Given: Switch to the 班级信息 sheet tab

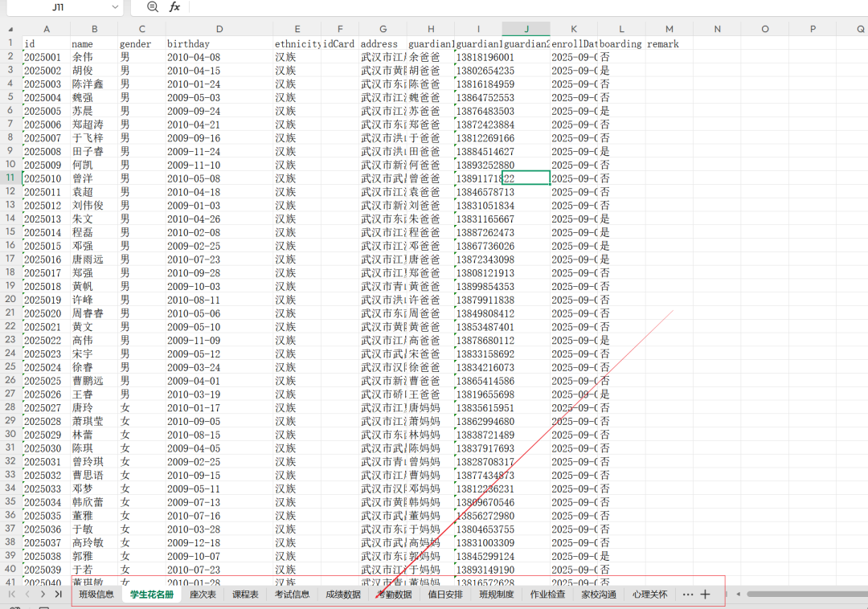Looking at the screenshot, I should (x=96, y=594).
